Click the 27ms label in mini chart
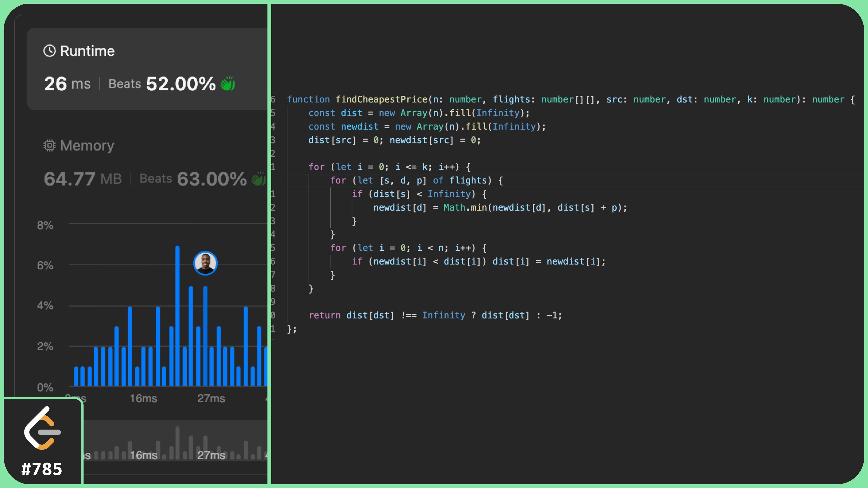 tap(211, 455)
